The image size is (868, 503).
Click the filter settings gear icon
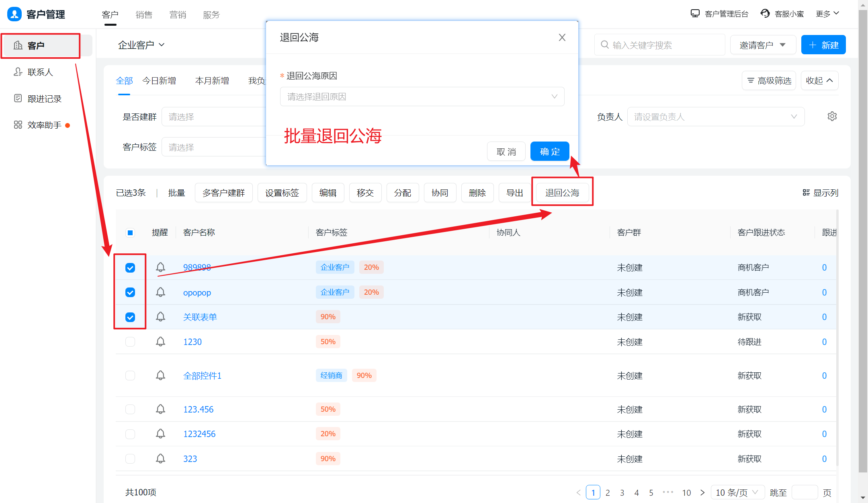[x=832, y=117]
